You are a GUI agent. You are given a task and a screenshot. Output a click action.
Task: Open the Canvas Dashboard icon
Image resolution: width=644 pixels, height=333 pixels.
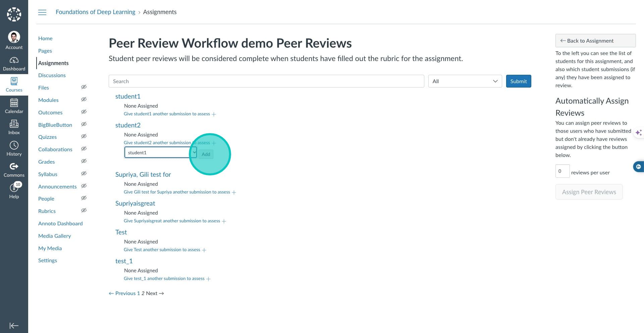14,61
